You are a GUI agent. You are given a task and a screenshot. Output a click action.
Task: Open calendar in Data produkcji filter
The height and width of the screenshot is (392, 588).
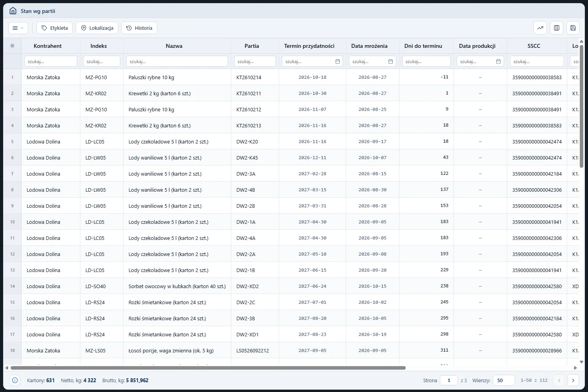click(x=499, y=62)
